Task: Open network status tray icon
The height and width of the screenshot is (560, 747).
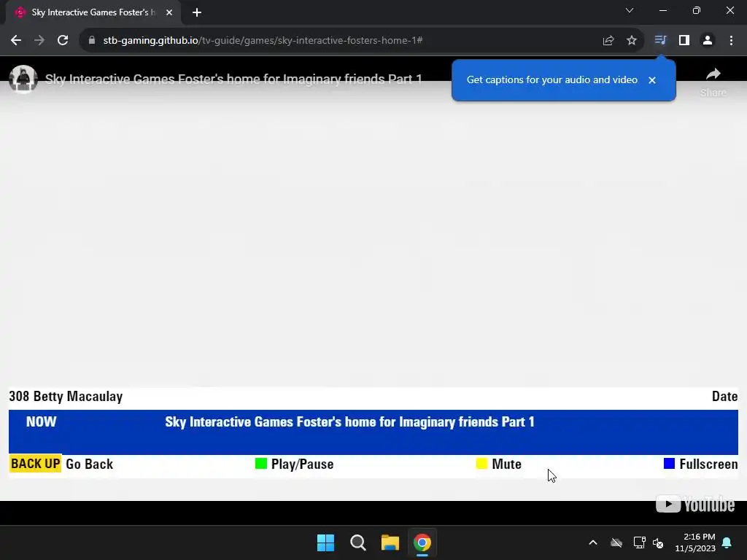Action: [639, 542]
